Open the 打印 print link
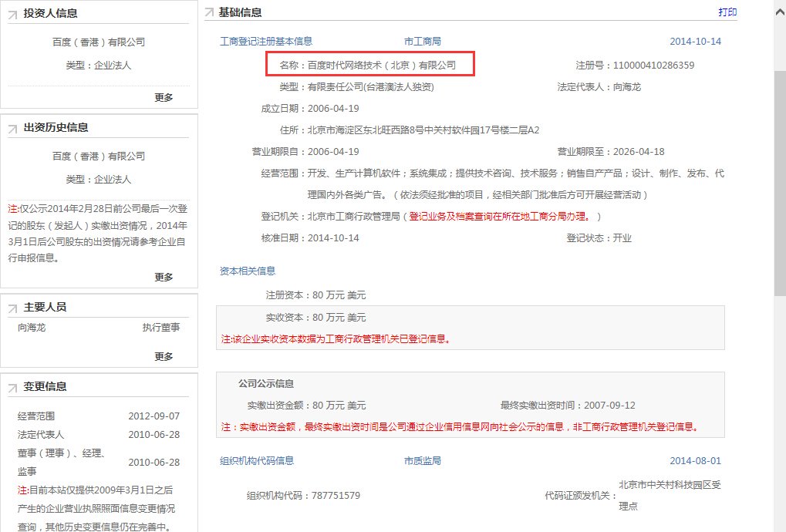 (x=728, y=12)
